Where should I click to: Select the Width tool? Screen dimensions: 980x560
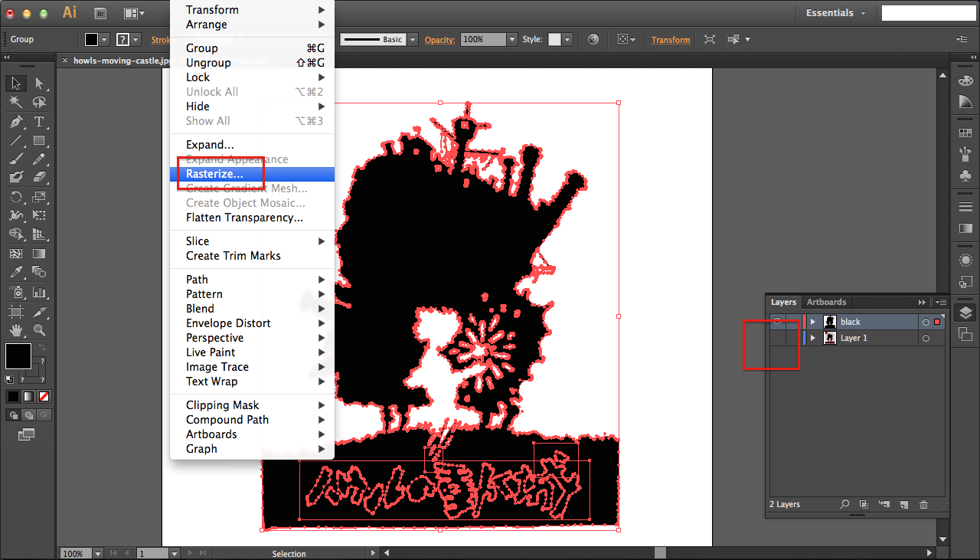pos(15,216)
